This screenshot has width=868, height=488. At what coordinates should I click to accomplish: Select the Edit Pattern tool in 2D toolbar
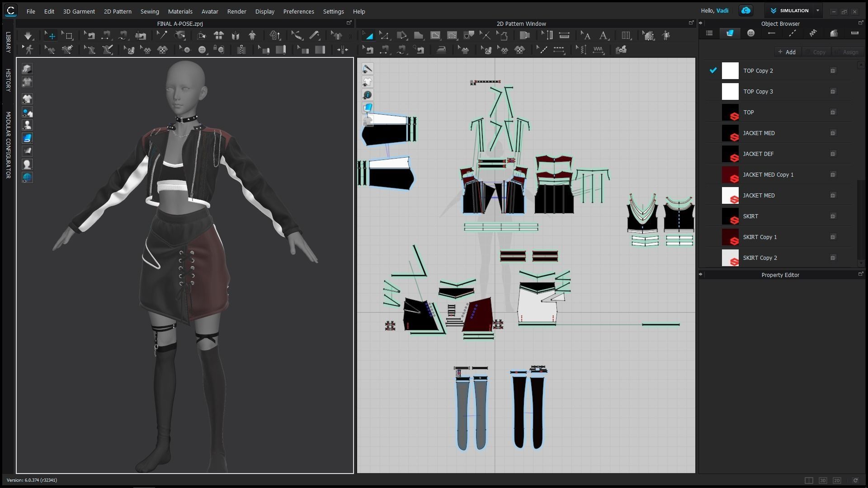click(384, 35)
